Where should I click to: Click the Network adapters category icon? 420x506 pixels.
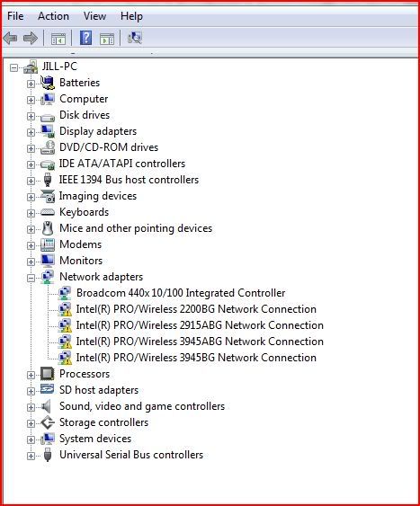48,277
